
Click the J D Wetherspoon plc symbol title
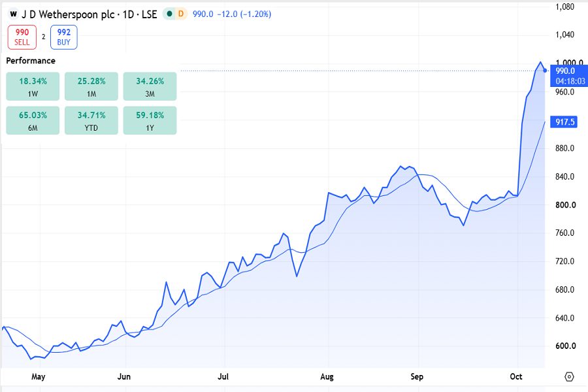click(x=68, y=14)
